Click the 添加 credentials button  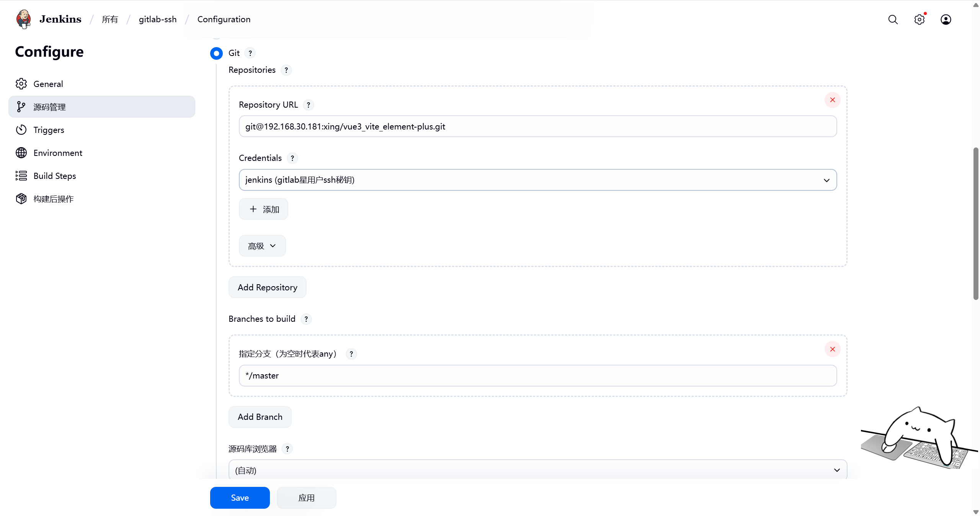[263, 209]
